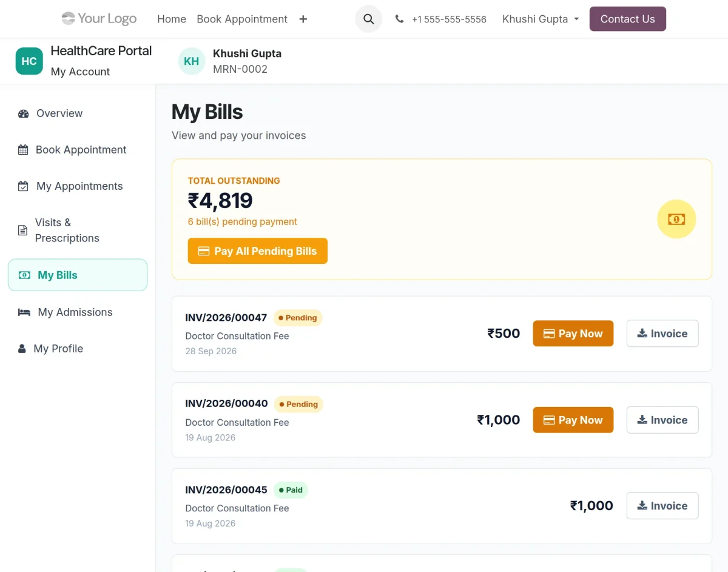Click invoice number INV/2026/00040
728x572 pixels.
(226, 403)
